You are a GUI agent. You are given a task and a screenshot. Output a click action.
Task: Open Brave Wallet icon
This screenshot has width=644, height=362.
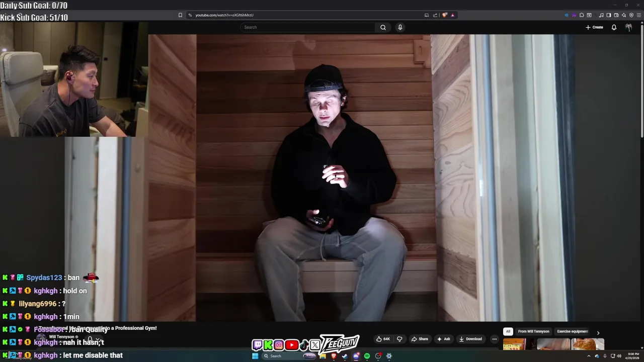(x=616, y=15)
